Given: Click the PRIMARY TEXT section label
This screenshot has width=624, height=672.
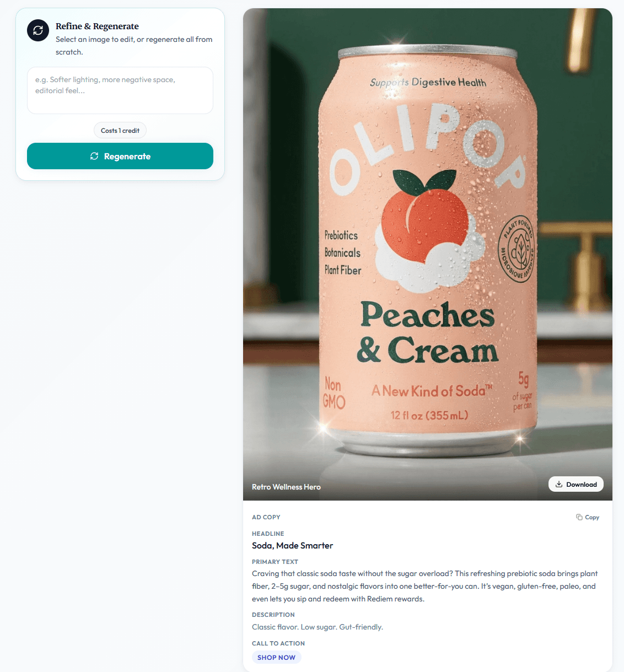Looking at the screenshot, I should [275, 561].
